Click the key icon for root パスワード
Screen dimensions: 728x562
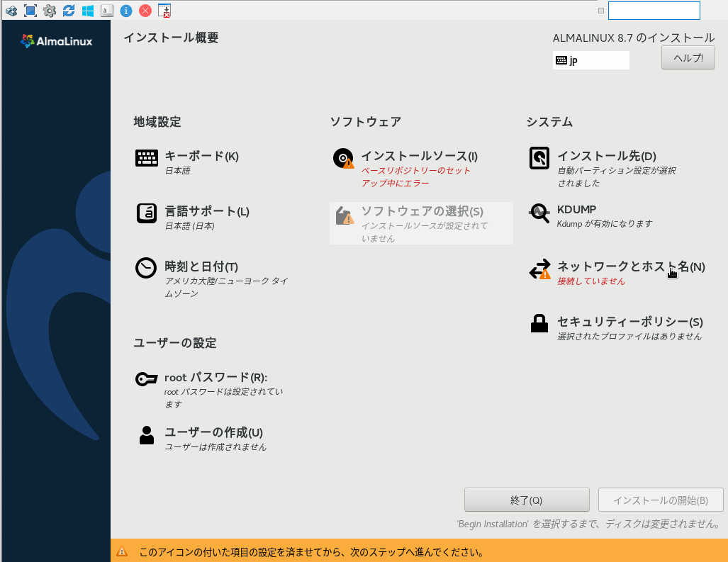pos(146,378)
